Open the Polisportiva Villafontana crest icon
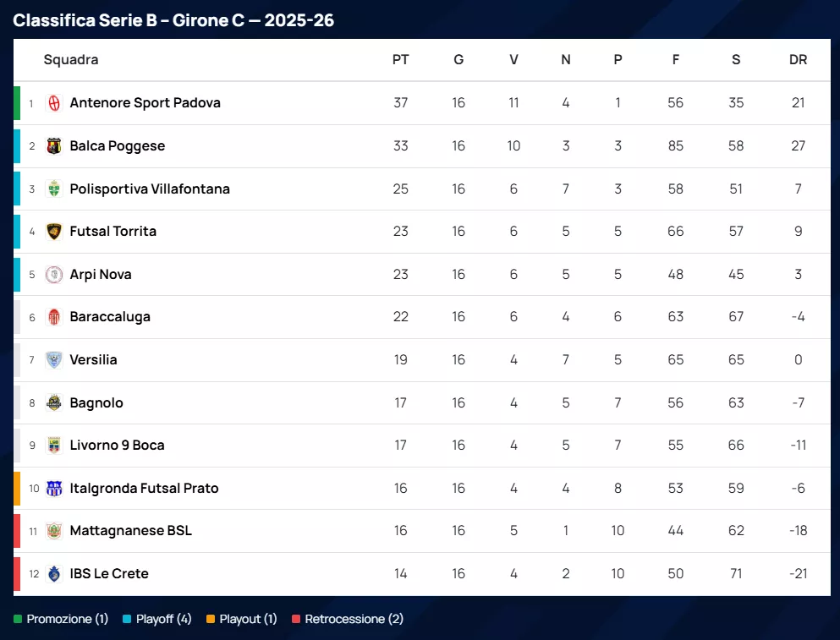This screenshot has height=640, width=840. click(x=54, y=189)
